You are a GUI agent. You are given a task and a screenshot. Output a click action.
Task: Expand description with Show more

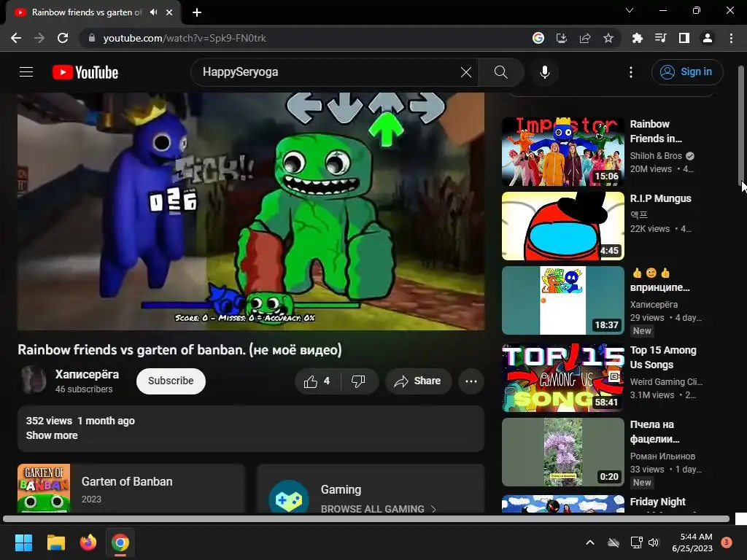(x=52, y=436)
